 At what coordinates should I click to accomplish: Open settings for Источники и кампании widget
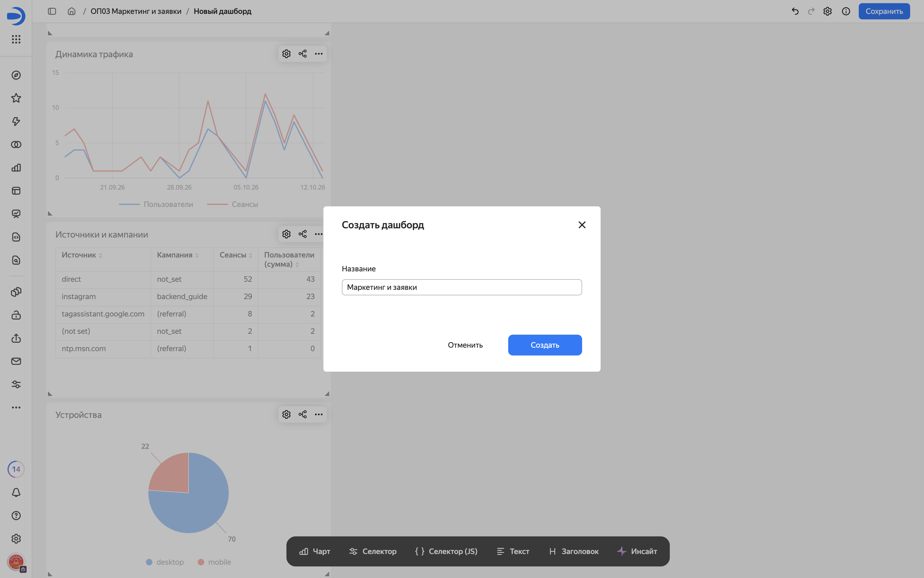[286, 234]
